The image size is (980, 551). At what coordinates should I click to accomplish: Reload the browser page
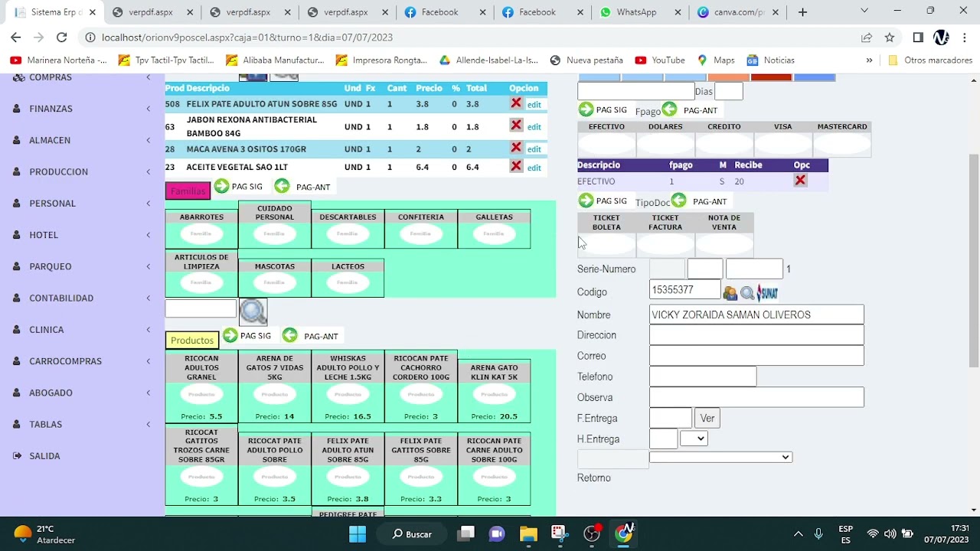[x=62, y=37]
